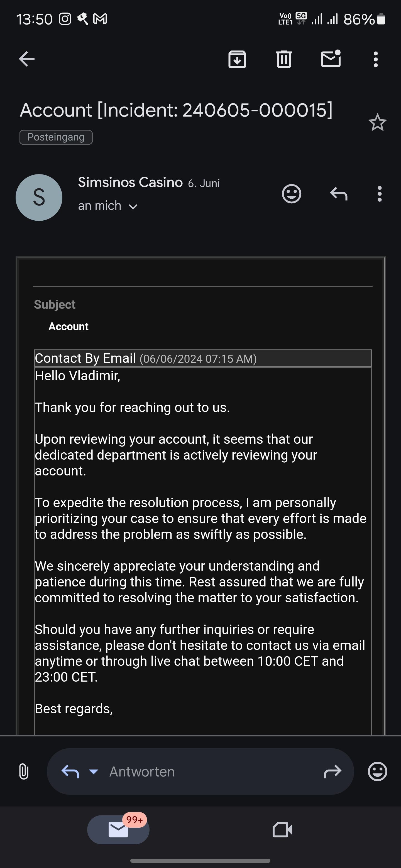This screenshot has width=401, height=868.
Task: Open reply type dropdown arrow
Action: (93, 771)
